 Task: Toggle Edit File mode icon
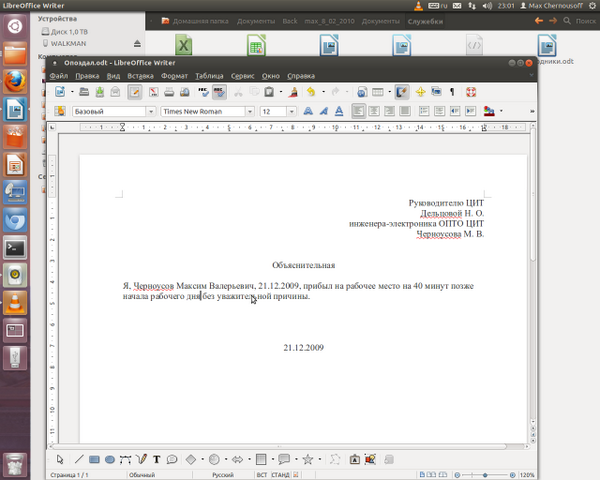tap(135, 92)
